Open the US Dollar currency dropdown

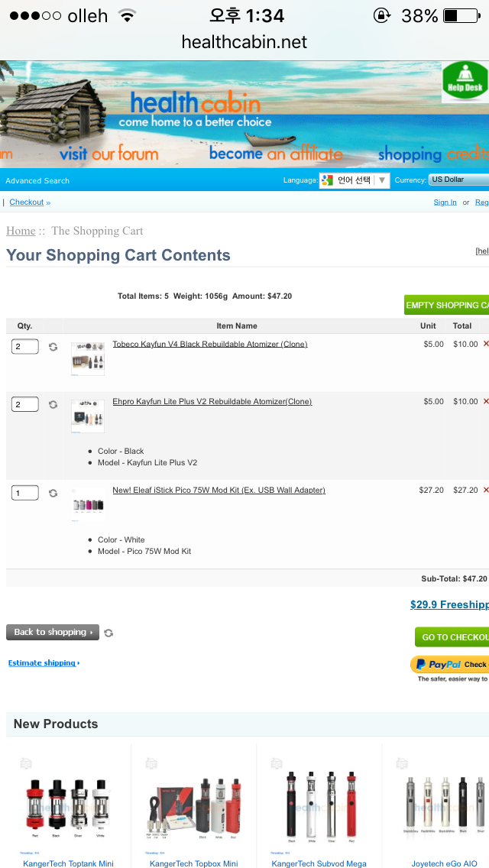pos(458,180)
